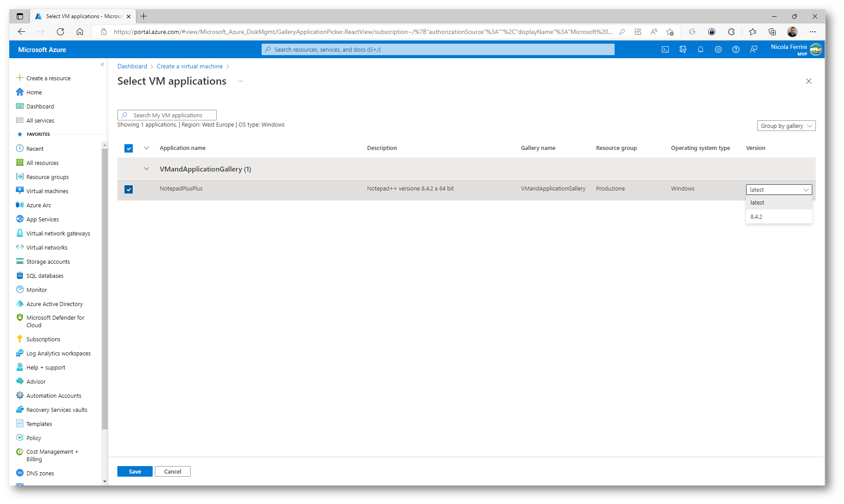The height and width of the screenshot is (504, 844).
Task: Click the Monitor icon in sidebar
Action: [20, 289]
